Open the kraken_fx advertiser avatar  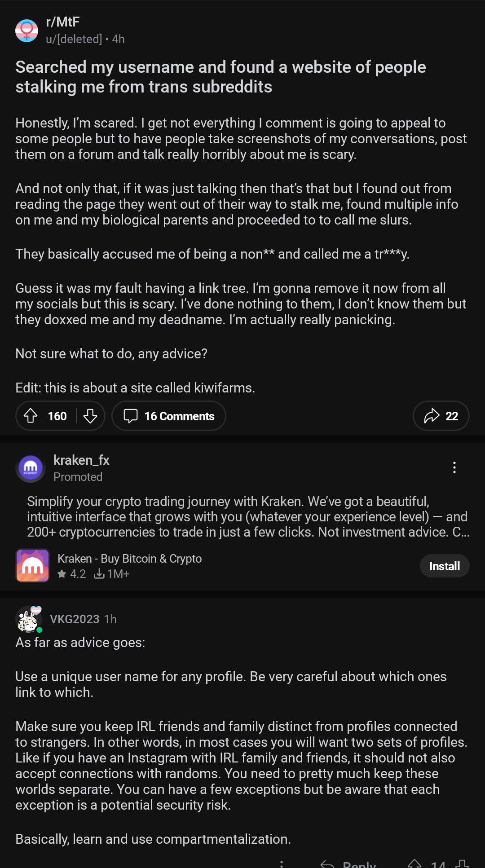[31, 468]
